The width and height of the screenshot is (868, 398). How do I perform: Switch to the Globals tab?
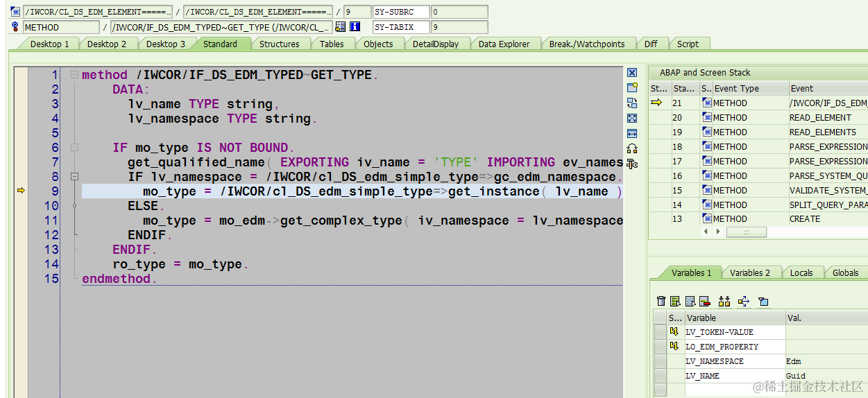point(846,272)
